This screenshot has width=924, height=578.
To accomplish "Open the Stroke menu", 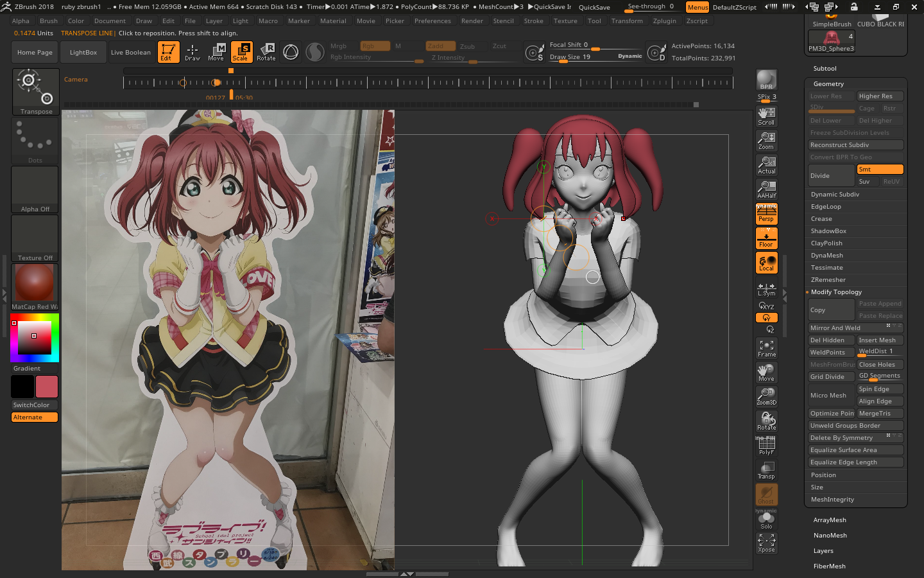I will [x=533, y=21].
